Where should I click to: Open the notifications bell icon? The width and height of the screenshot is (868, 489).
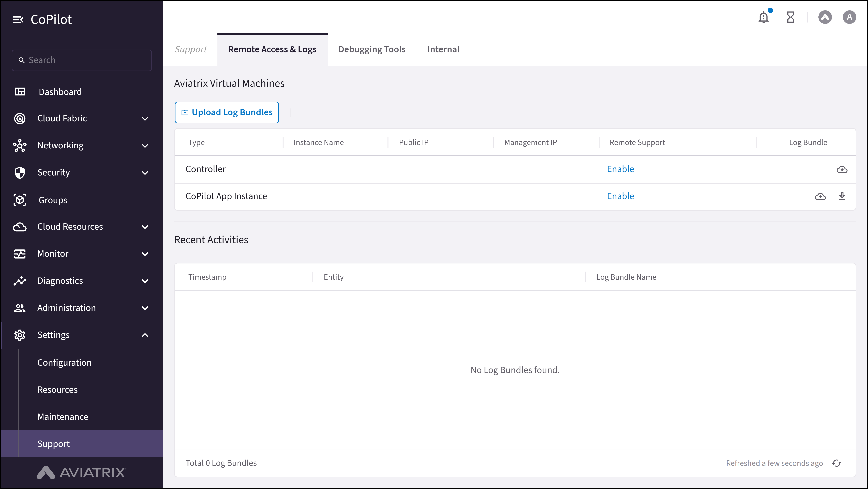pos(763,17)
